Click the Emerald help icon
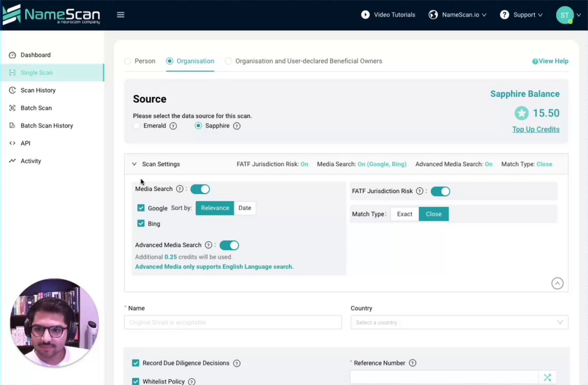 [173, 126]
